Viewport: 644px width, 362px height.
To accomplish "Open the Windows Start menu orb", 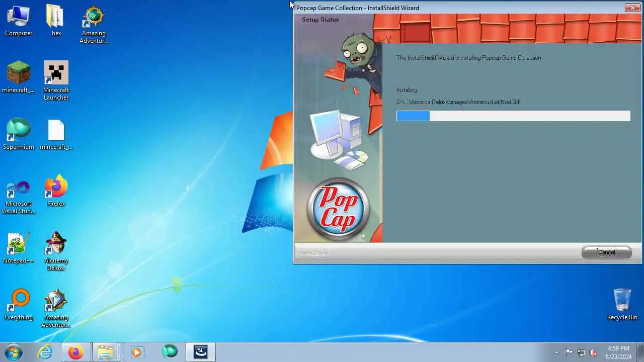I will point(14,352).
